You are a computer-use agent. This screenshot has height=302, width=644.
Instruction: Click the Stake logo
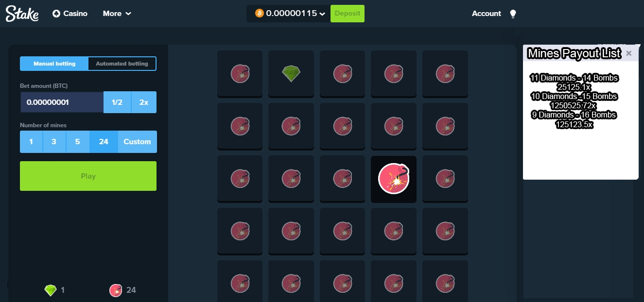(x=22, y=14)
